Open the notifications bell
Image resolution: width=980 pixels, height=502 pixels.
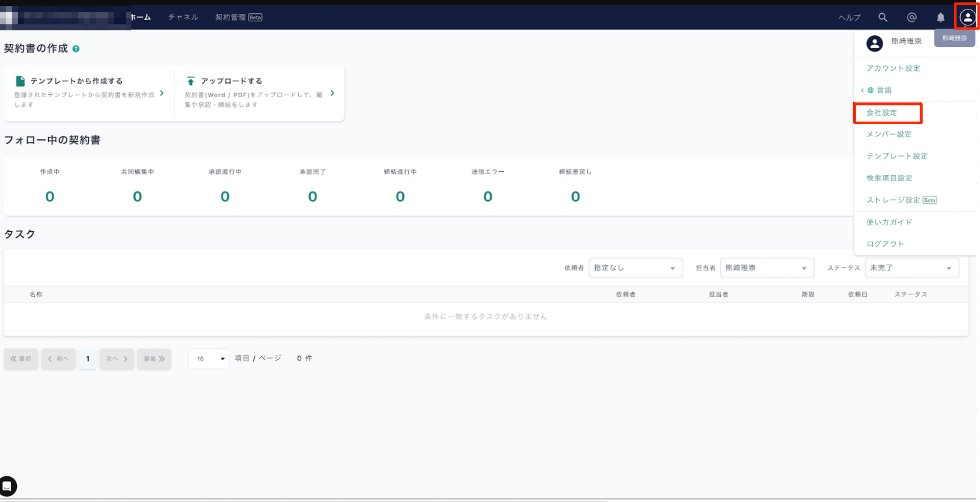[x=940, y=18]
